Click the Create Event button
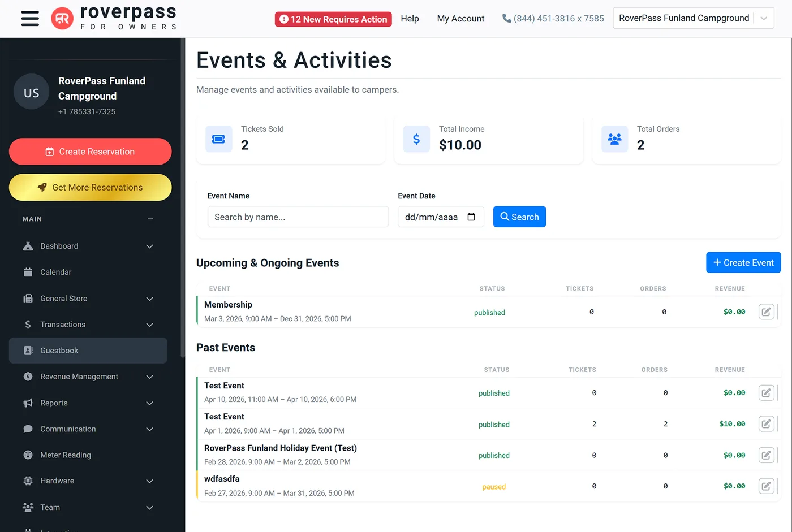This screenshot has width=792, height=532. click(743, 262)
